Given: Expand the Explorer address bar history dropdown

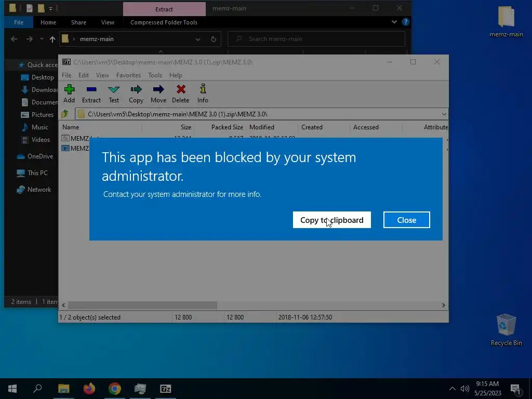Looking at the screenshot, I should [x=198, y=39].
